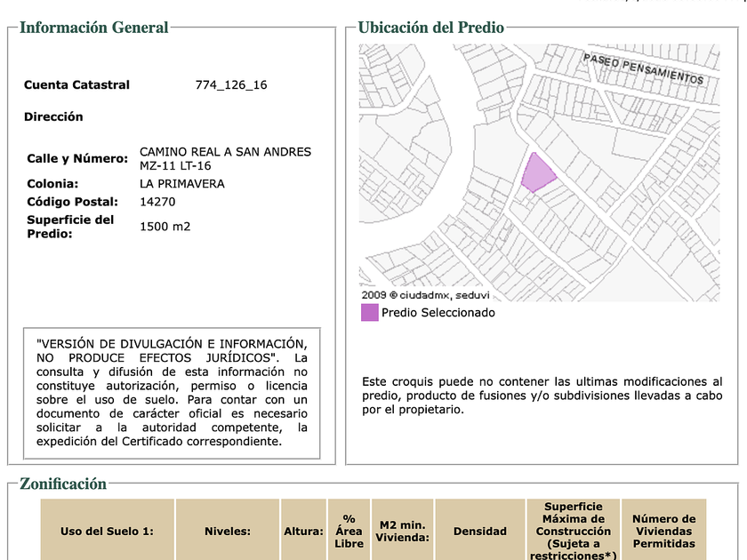Click the Información General section heading
The width and height of the screenshot is (747, 560).
point(94,28)
